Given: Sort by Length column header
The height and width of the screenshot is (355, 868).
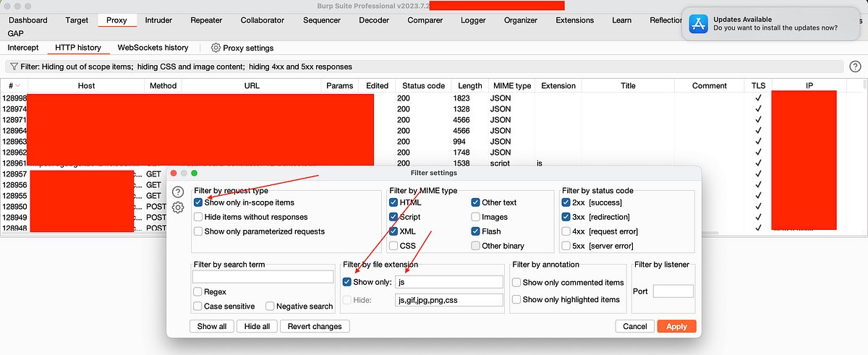Looking at the screenshot, I should click(x=469, y=86).
